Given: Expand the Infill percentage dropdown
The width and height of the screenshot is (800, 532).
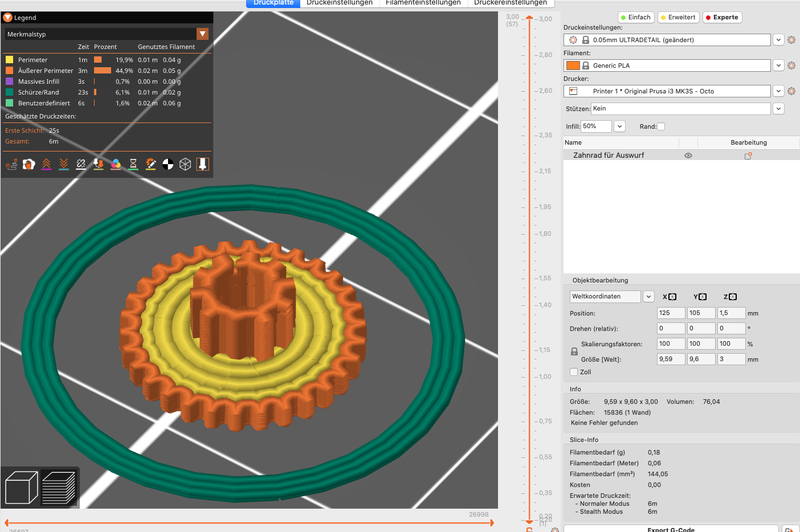Looking at the screenshot, I should (619, 126).
